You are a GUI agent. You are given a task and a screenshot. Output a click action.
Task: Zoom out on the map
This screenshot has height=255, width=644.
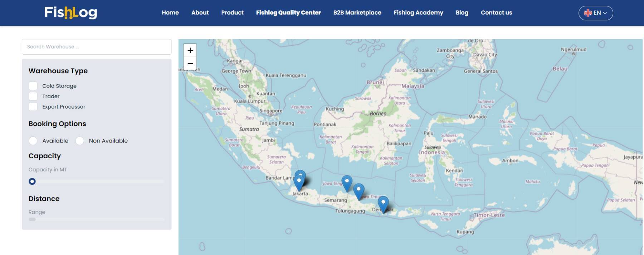pyautogui.click(x=190, y=64)
